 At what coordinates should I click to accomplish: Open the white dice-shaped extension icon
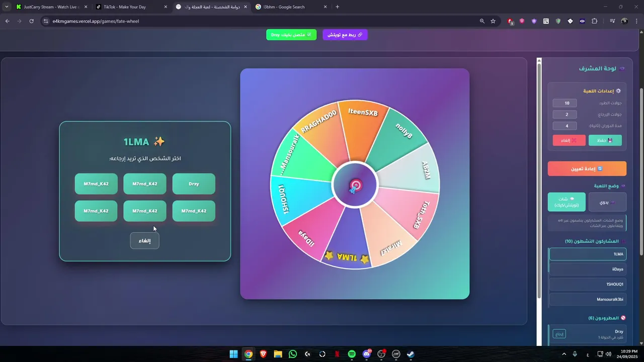pyautogui.click(x=570, y=21)
